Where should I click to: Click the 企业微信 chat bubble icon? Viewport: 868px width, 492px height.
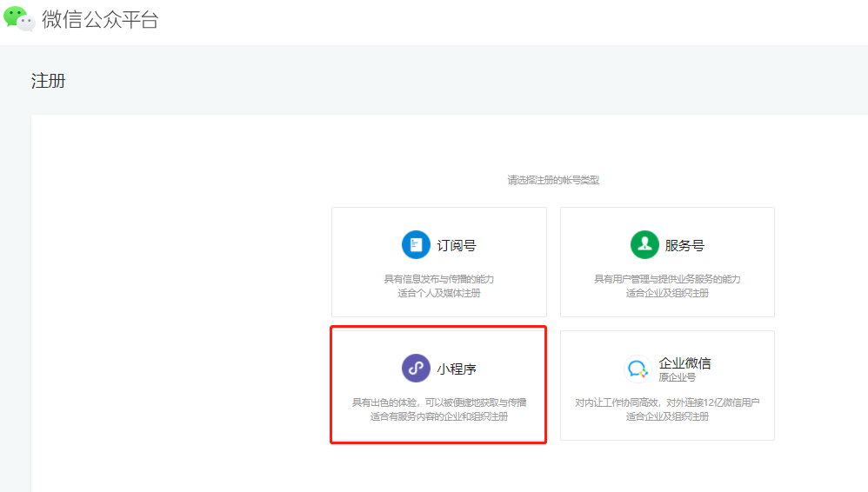coord(638,369)
